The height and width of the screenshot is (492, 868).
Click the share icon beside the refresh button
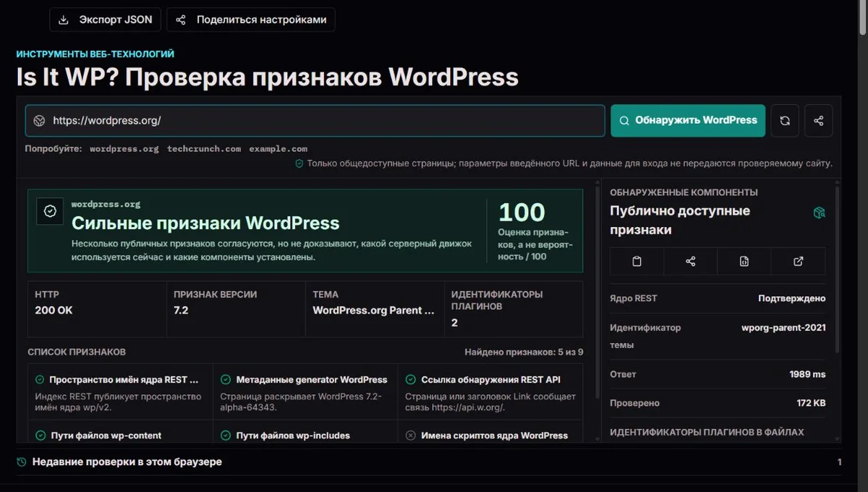819,121
